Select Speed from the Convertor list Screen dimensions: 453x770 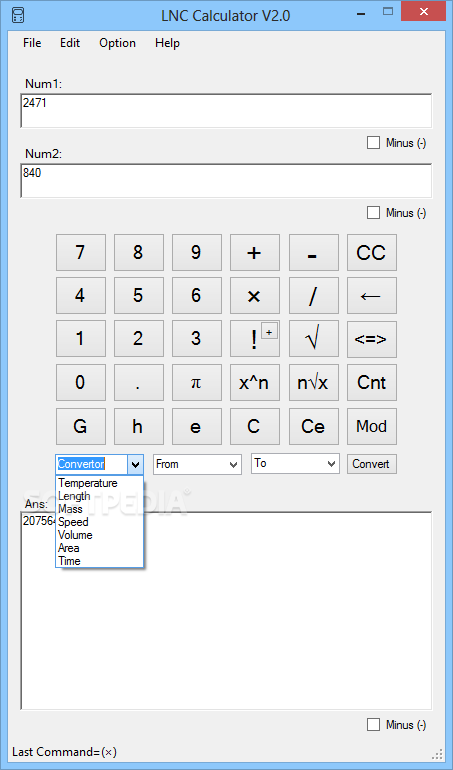[x=99, y=522]
